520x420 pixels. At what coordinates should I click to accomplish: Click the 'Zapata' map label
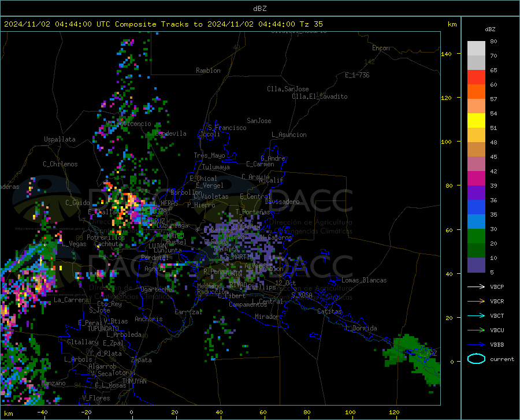tap(142, 360)
